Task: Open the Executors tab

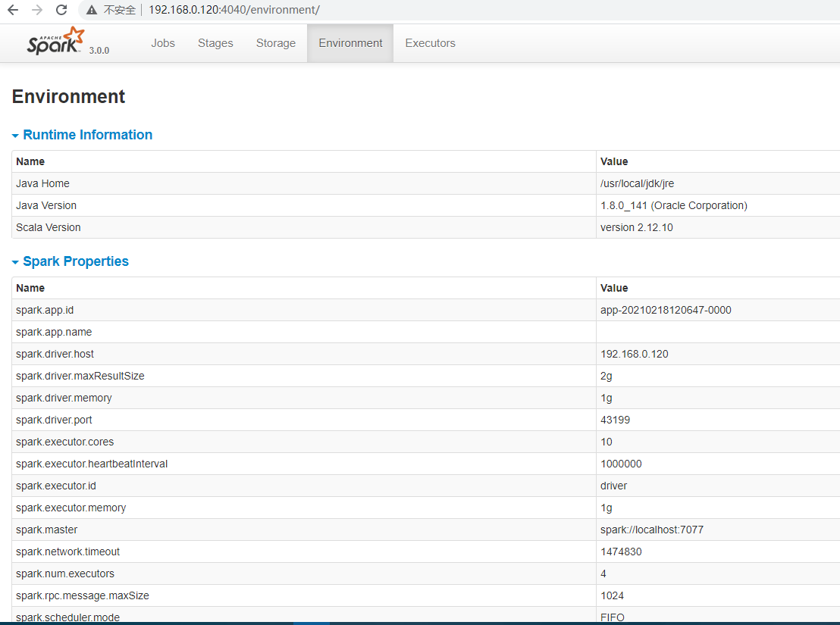Action: click(430, 43)
